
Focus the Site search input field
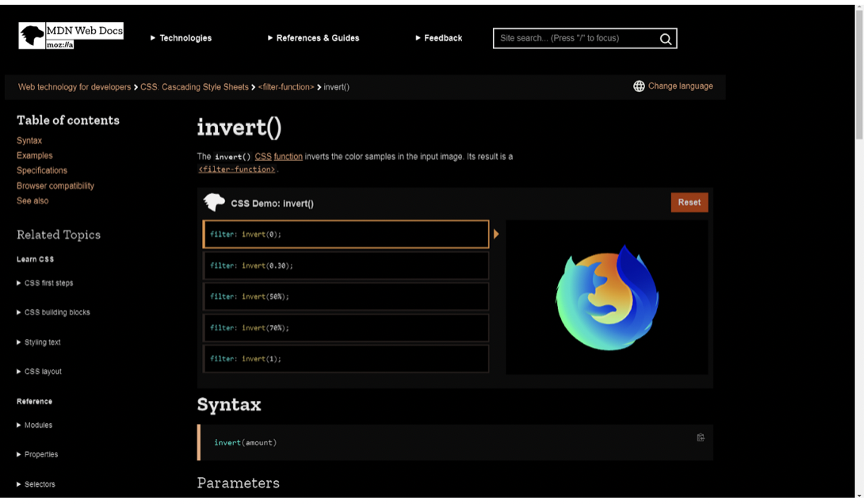(575, 38)
